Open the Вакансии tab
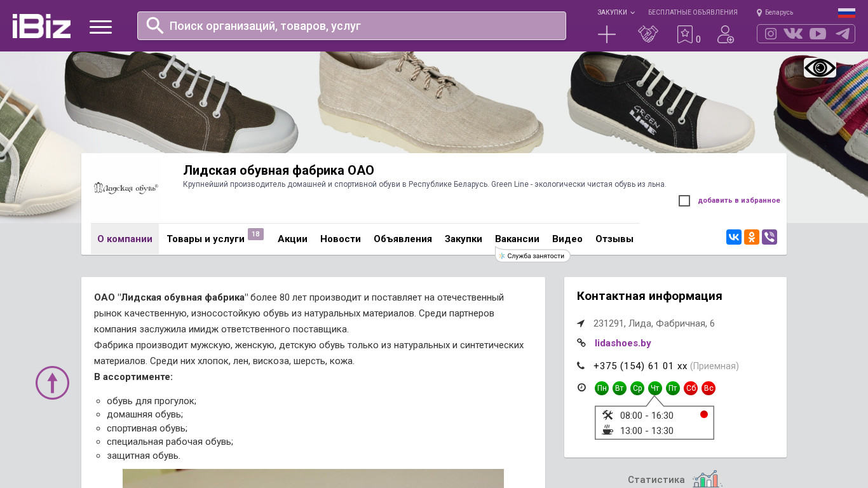868x488 pixels. [517, 239]
